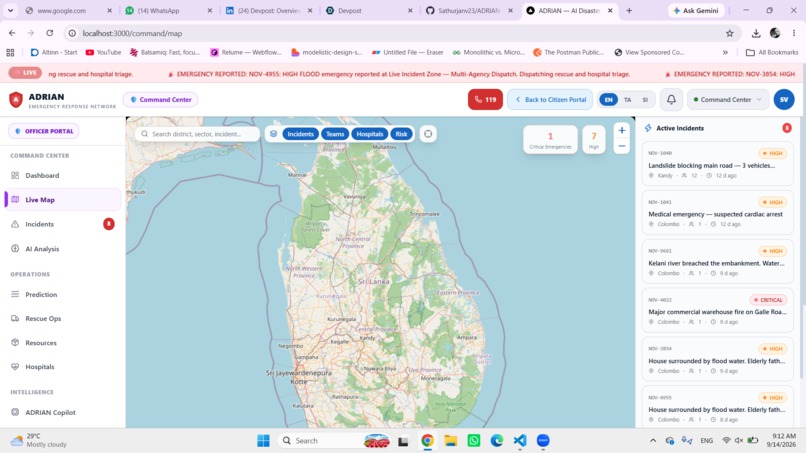Open Incidents page in sidebar

[x=63, y=224]
